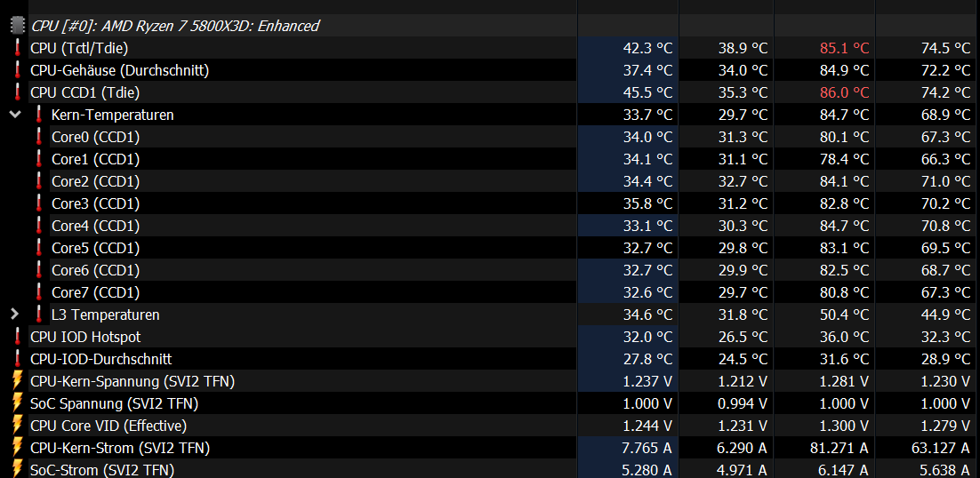Select the Core4 (CCD1) label
Image resolution: width=980 pixels, height=478 pixels.
point(96,226)
